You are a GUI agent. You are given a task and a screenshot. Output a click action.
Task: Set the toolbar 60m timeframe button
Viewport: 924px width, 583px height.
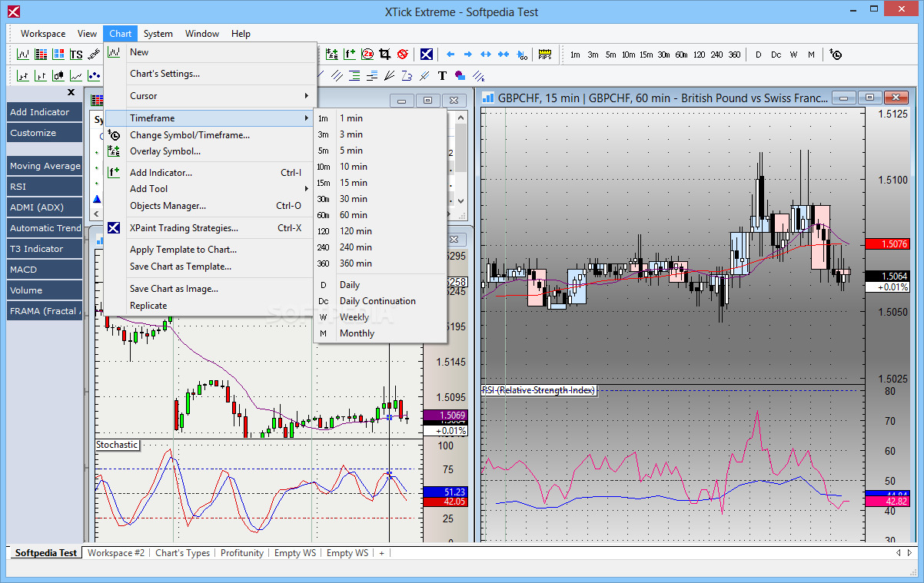(681, 55)
